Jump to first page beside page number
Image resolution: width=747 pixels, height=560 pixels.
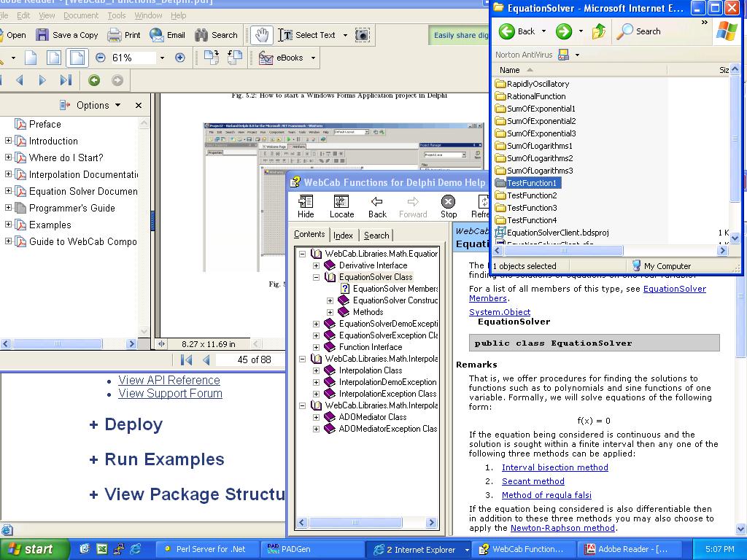pyautogui.click(x=186, y=359)
